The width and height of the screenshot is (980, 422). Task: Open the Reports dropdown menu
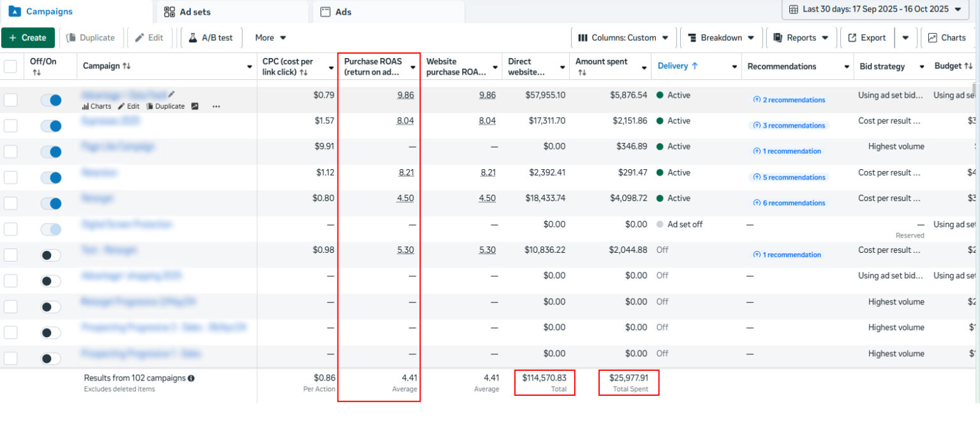(801, 38)
